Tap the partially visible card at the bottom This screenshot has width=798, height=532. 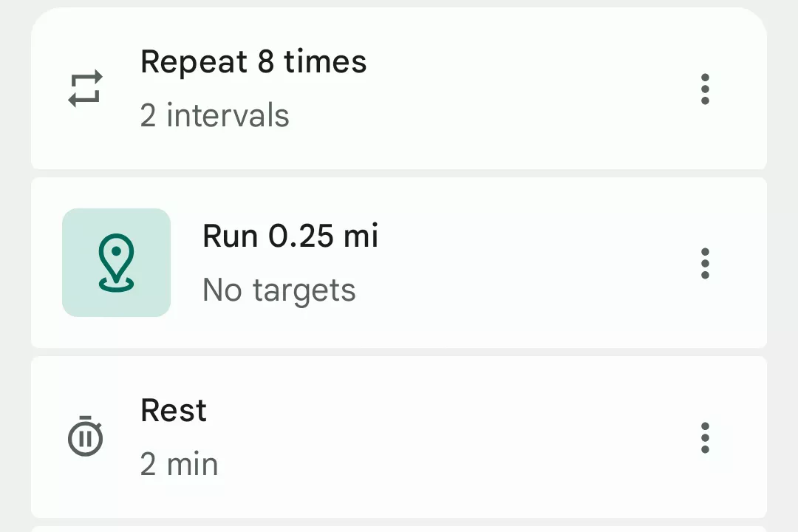point(399,528)
